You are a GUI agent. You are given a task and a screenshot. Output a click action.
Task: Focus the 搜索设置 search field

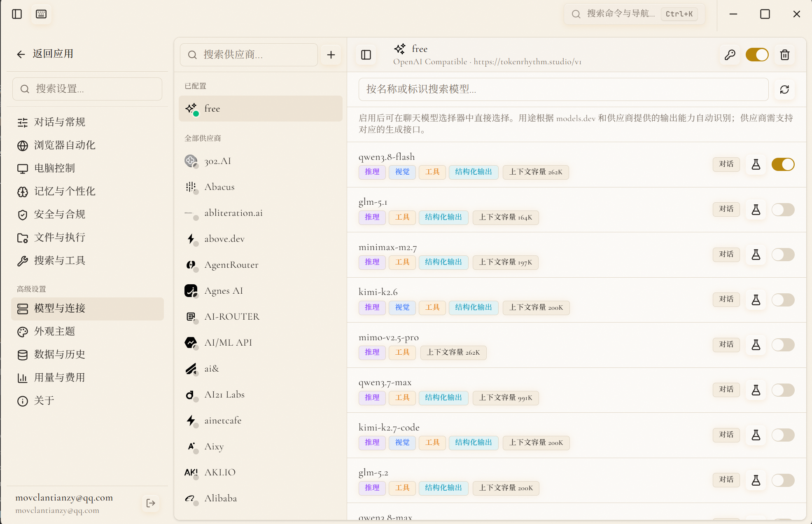coord(87,89)
